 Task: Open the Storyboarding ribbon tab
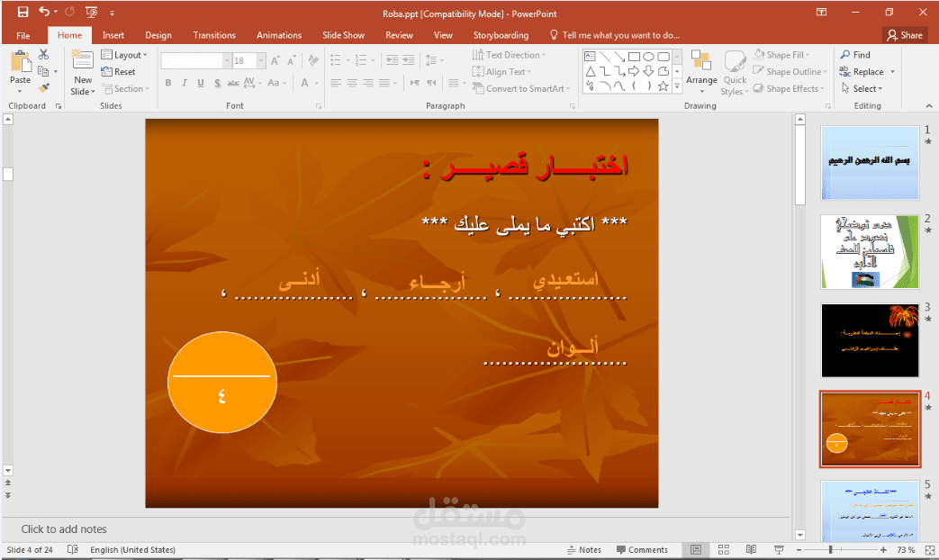pos(501,35)
